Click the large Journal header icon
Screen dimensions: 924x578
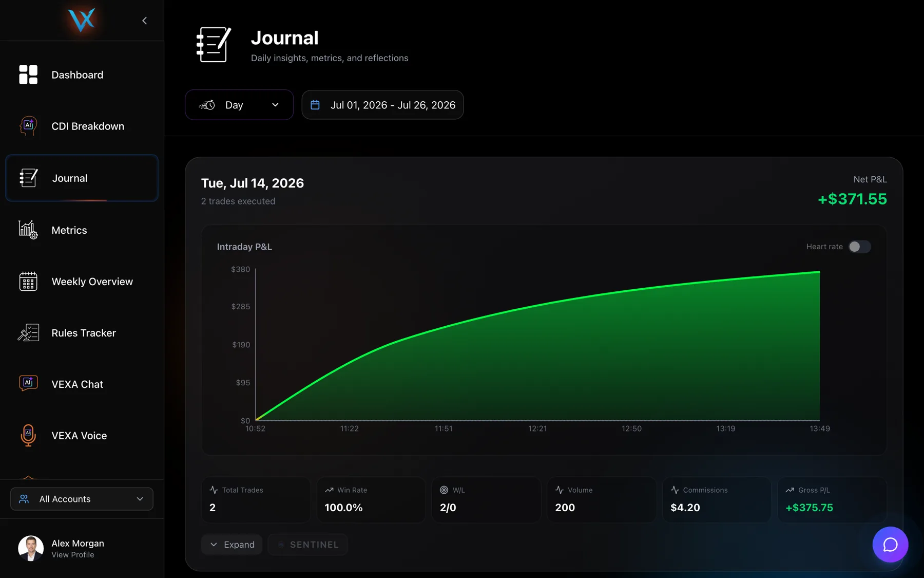(x=214, y=45)
